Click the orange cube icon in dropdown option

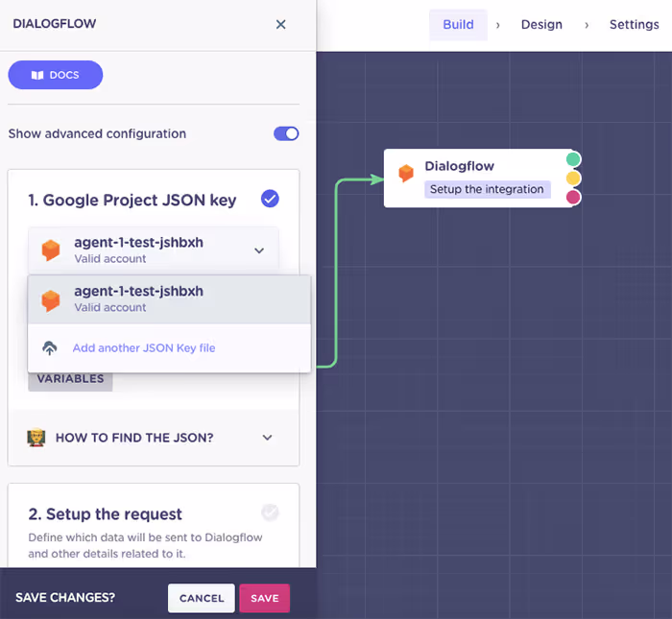(51, 300)
